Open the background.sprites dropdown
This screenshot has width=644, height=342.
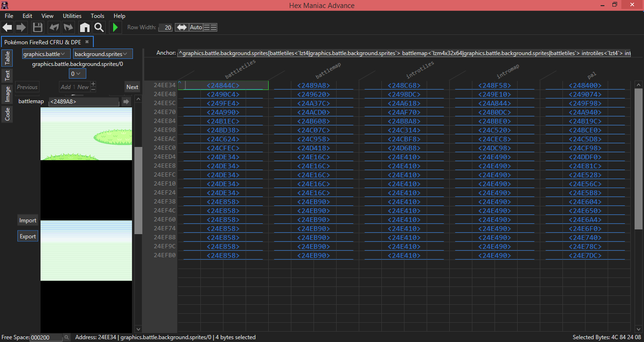coord(103,54)
